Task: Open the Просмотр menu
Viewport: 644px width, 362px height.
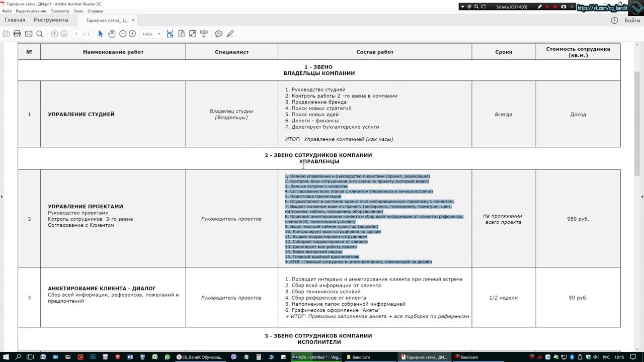Action: tap(60, 11)
